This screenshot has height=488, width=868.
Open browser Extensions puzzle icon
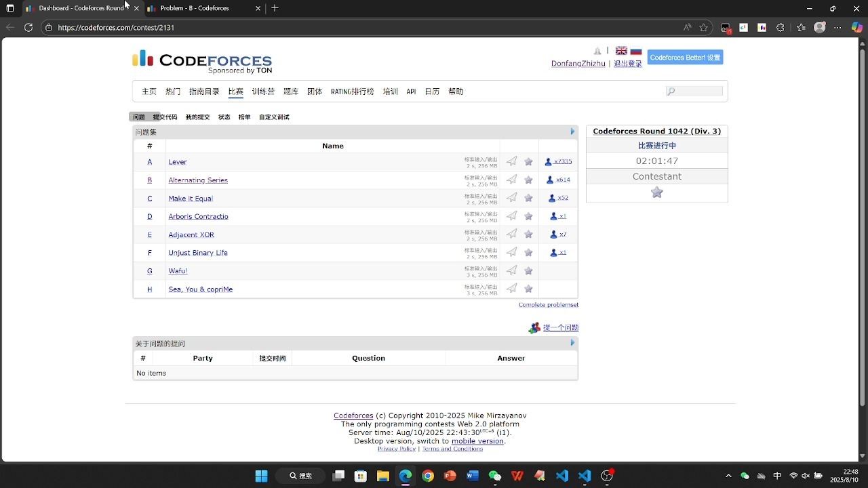coord(781,28)
